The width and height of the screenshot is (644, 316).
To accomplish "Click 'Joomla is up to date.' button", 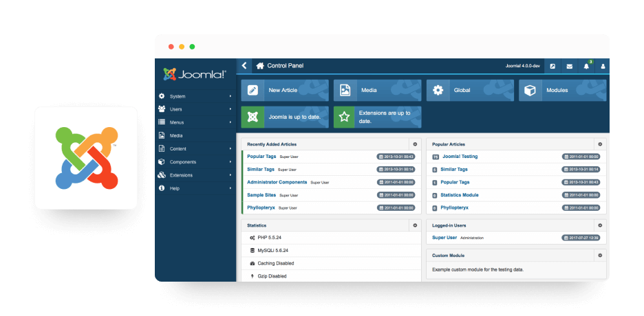I will pos(285,117).
